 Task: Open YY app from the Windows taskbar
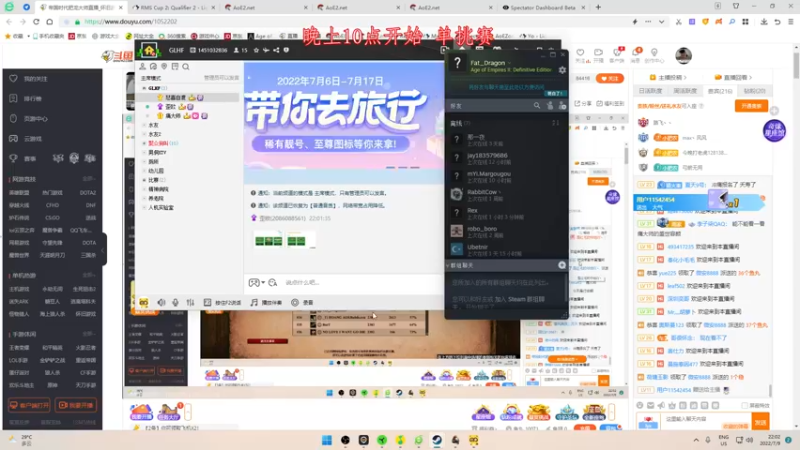coord(473,440)
